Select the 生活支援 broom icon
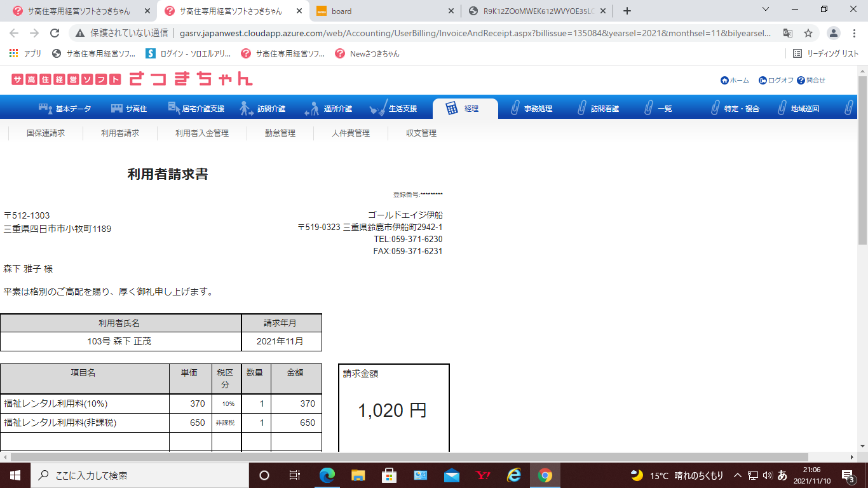This screenshot has height=488, width=868. click(378, 109)
